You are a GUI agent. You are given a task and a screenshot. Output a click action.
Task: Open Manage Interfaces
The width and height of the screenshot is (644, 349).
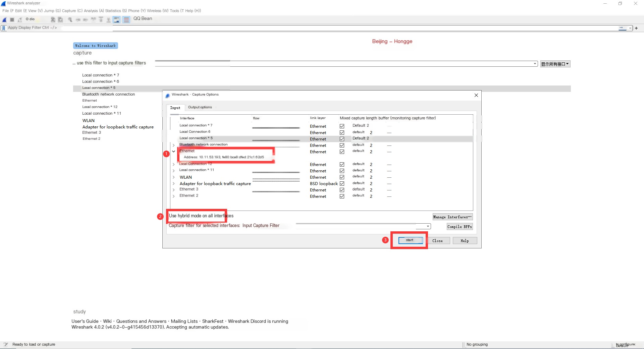452,217
